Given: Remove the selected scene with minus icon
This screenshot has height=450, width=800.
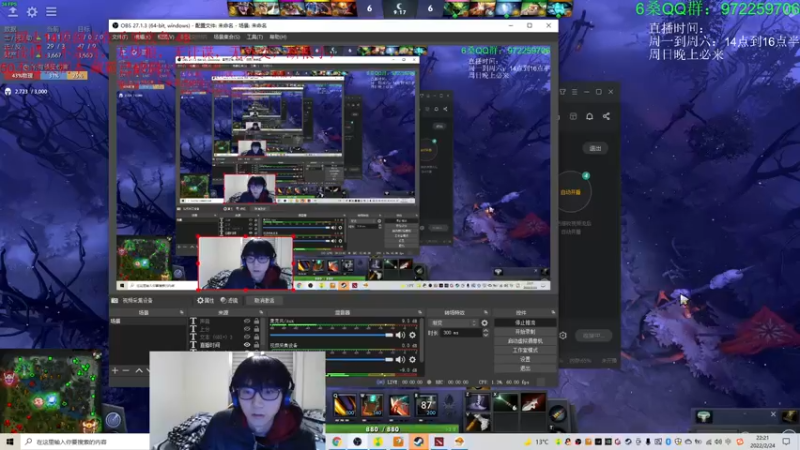Looking at the screenshot, I should pyautogui.click(x=126, y=370).
